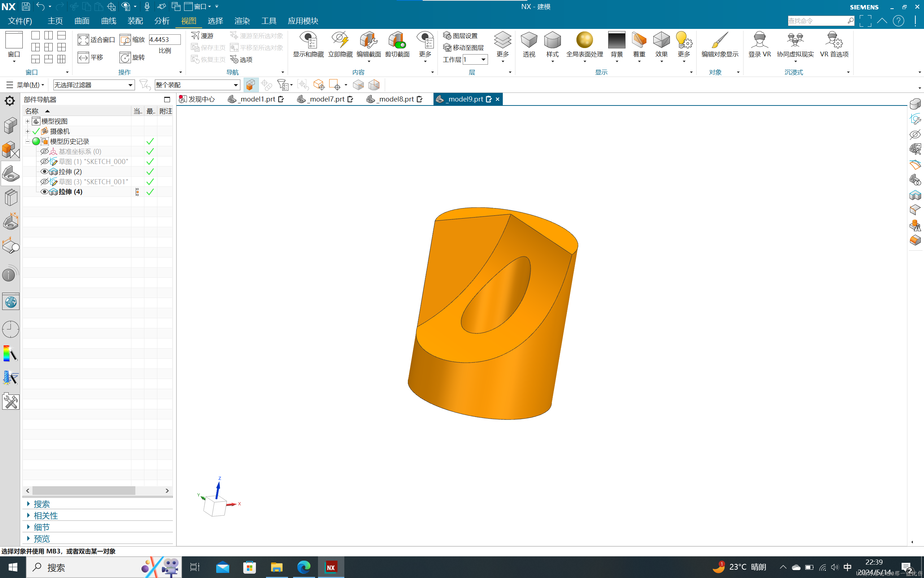
Task: Toggle green check for 拉伸 (4) row
Action: point(150,191)
